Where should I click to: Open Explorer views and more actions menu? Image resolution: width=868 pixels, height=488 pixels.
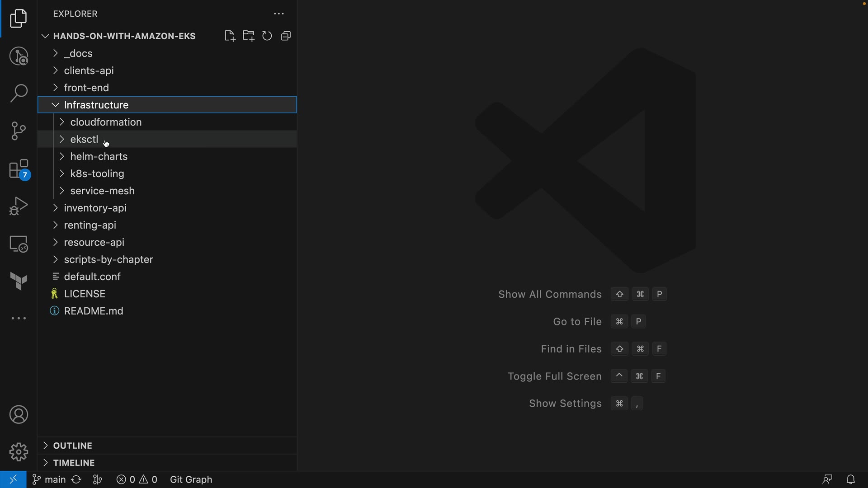[279, 14]
